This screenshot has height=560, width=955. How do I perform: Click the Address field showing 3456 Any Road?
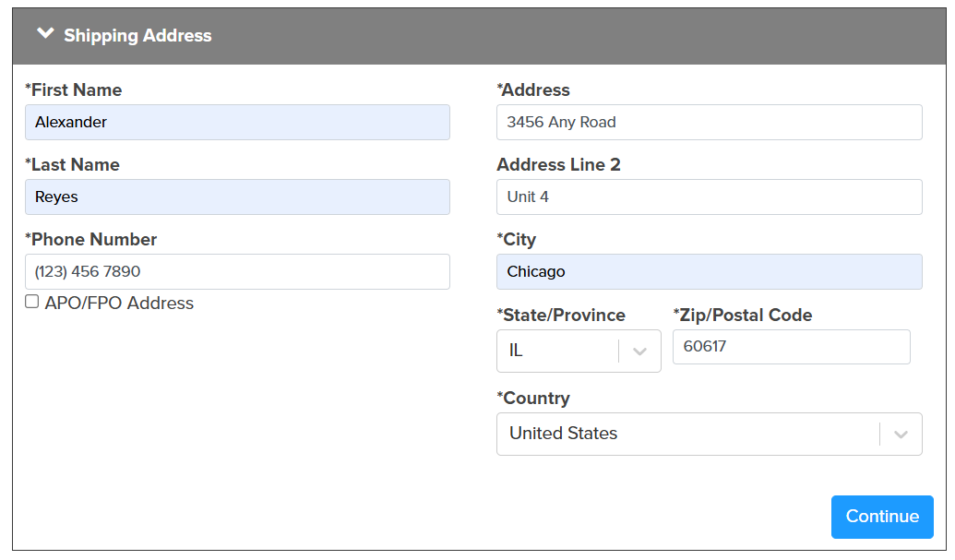point(710,123)
